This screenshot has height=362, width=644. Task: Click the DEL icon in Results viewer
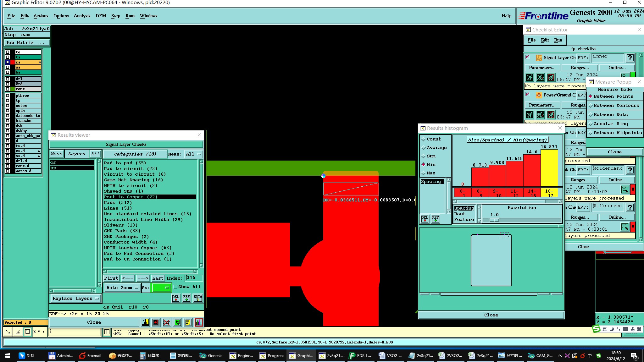tap(176, 298)
